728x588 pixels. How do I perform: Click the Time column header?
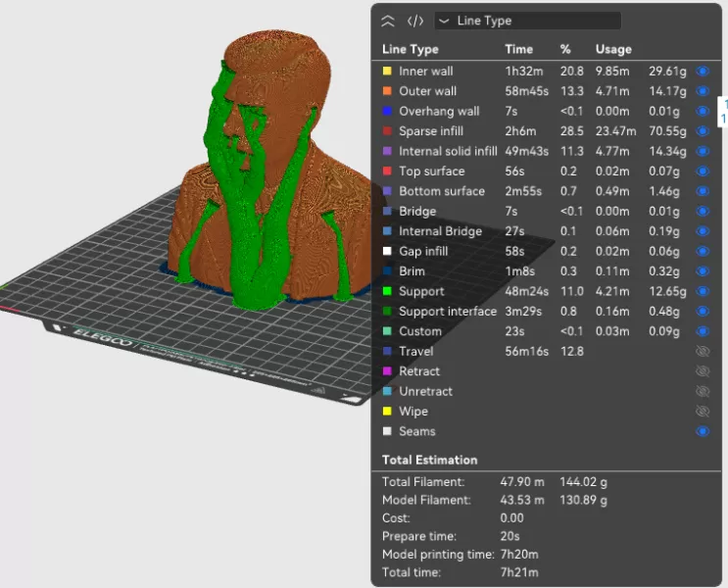point(518,49)
